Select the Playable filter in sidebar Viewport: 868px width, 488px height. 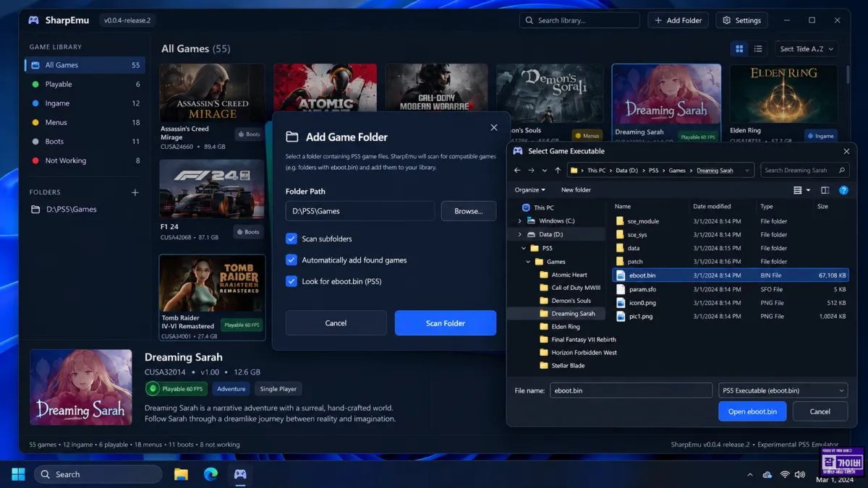coord(85,84)
